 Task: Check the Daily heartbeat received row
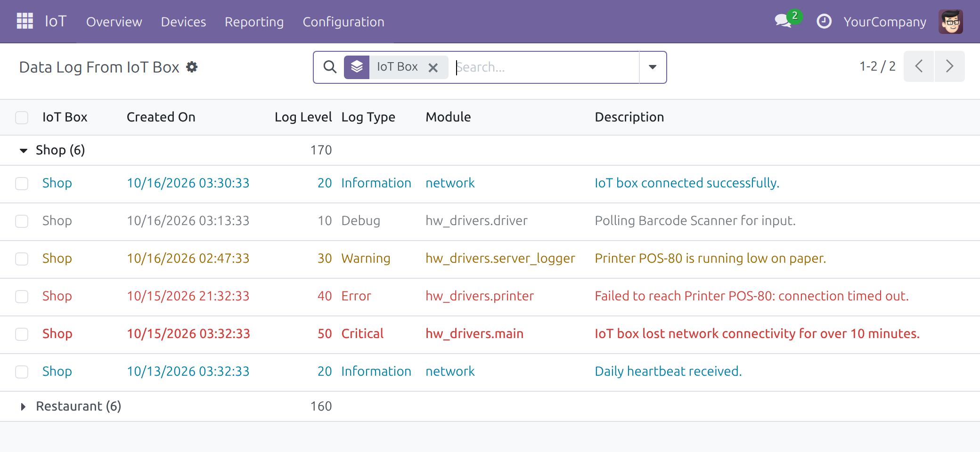[x=22, y=371]
